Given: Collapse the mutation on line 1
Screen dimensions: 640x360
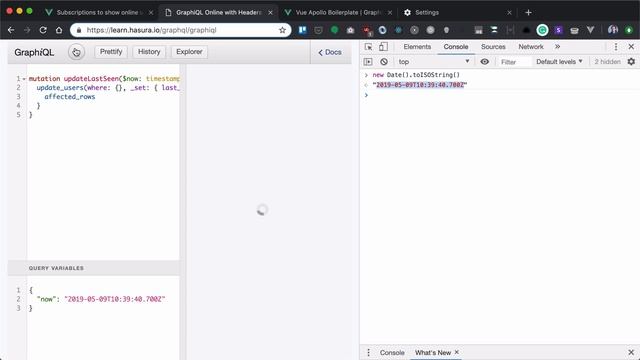Looking at the screenshot, I should coord(24,79).
